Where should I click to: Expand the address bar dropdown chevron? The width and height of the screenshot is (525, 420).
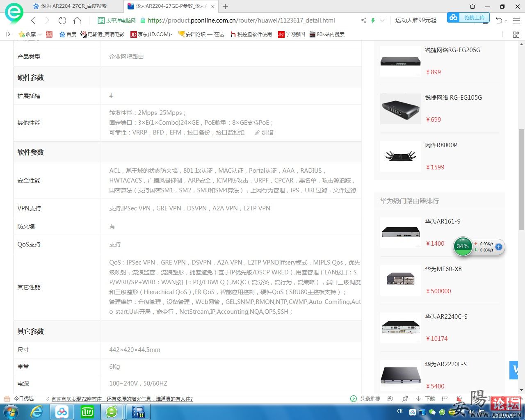(x=382, y=20)
